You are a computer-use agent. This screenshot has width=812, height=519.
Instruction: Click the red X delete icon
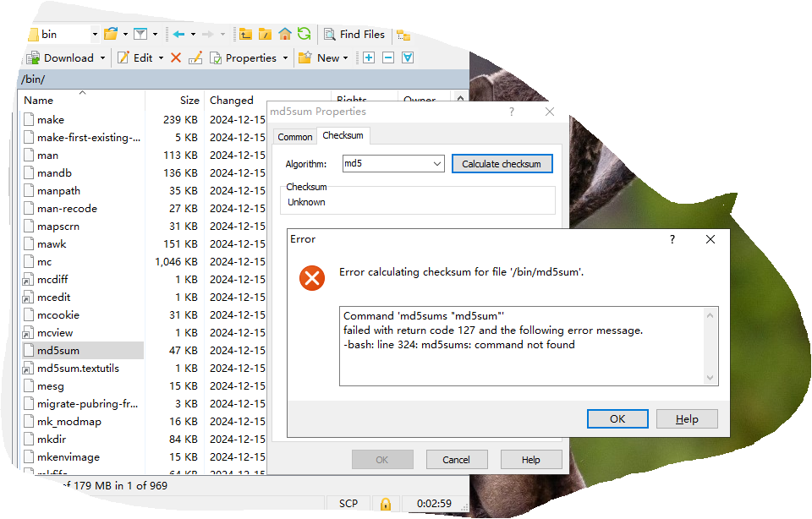coord(176,57)
